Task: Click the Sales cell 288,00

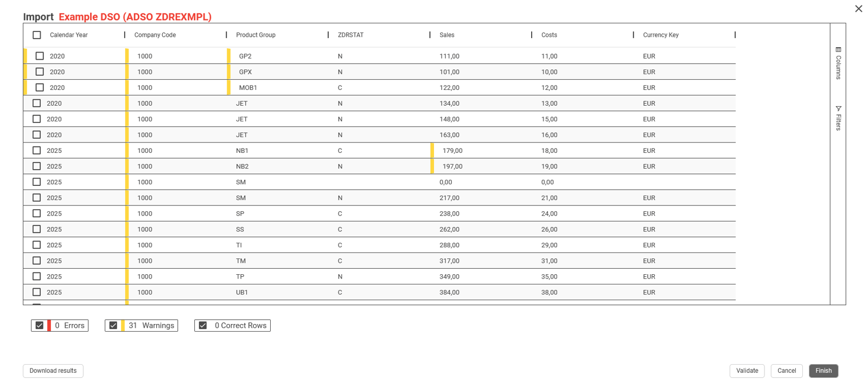Action: pos(481,245)
